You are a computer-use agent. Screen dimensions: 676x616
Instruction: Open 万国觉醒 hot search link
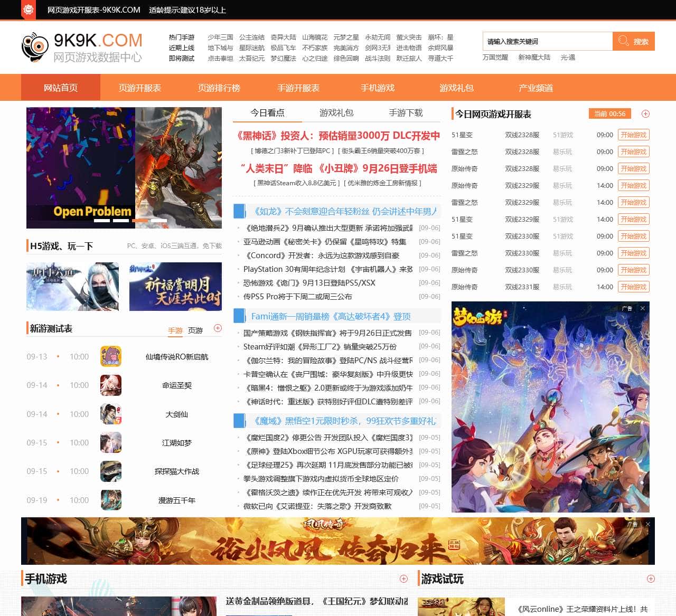tap(495, 57)
